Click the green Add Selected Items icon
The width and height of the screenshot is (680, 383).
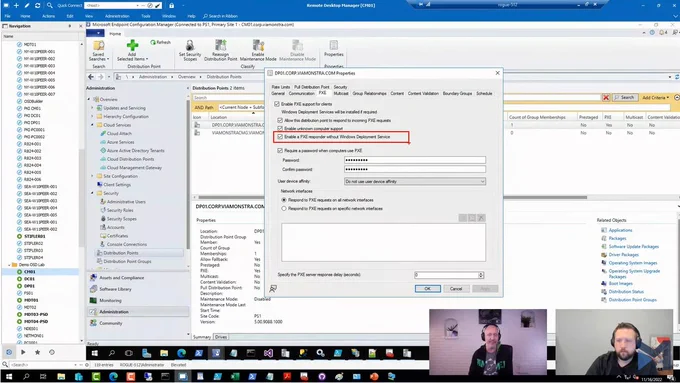coord(132,45)
